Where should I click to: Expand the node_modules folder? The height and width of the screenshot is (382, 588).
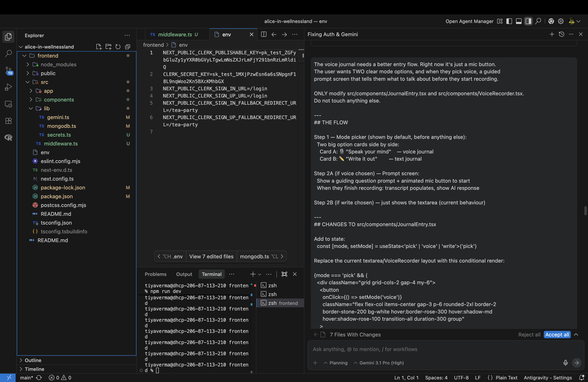(58, 64)
